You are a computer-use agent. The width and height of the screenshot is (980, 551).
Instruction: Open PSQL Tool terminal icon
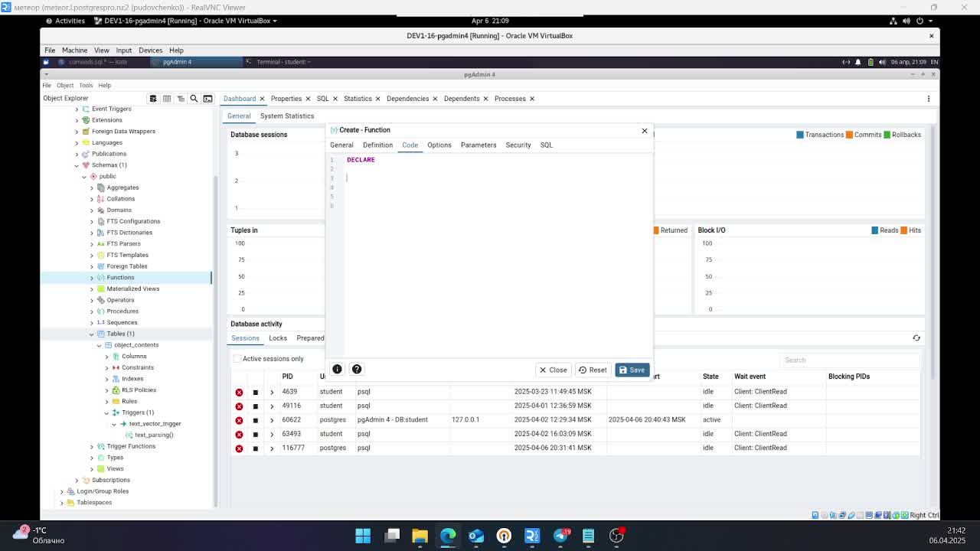207,99
